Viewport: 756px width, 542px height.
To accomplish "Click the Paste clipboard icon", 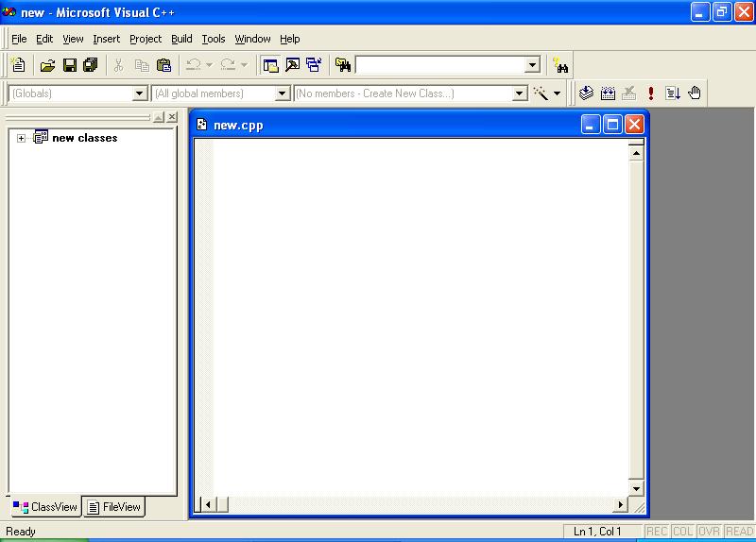I will point(163,64).
